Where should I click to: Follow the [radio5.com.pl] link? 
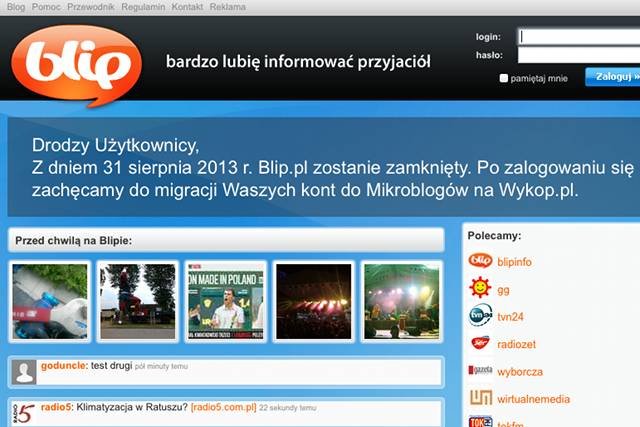224,407
